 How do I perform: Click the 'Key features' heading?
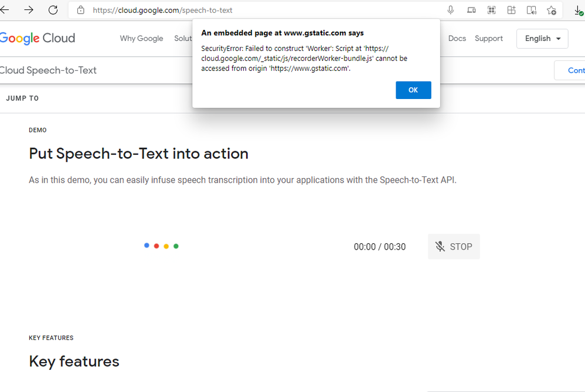74,362
